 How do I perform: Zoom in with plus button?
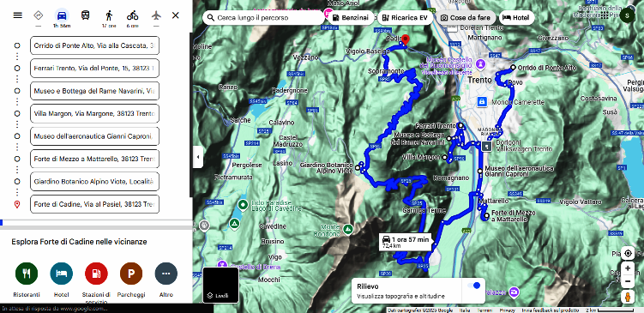click(x=628, y=268)
